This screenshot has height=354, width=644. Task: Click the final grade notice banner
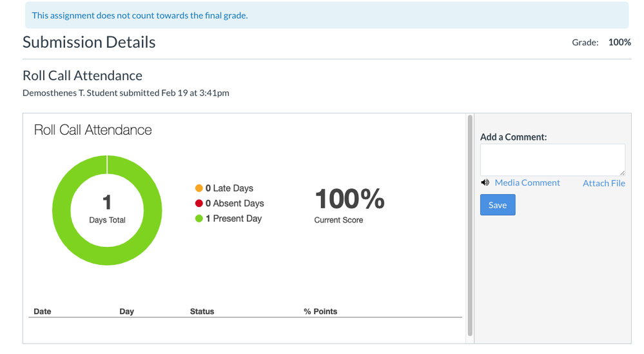pyautogui.click(x=326, y=15)
